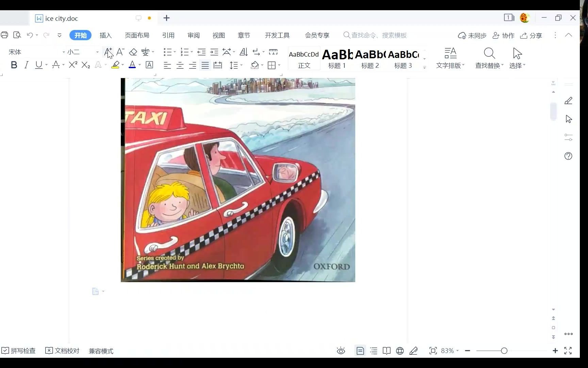Center align text

(x=180, y=65)
